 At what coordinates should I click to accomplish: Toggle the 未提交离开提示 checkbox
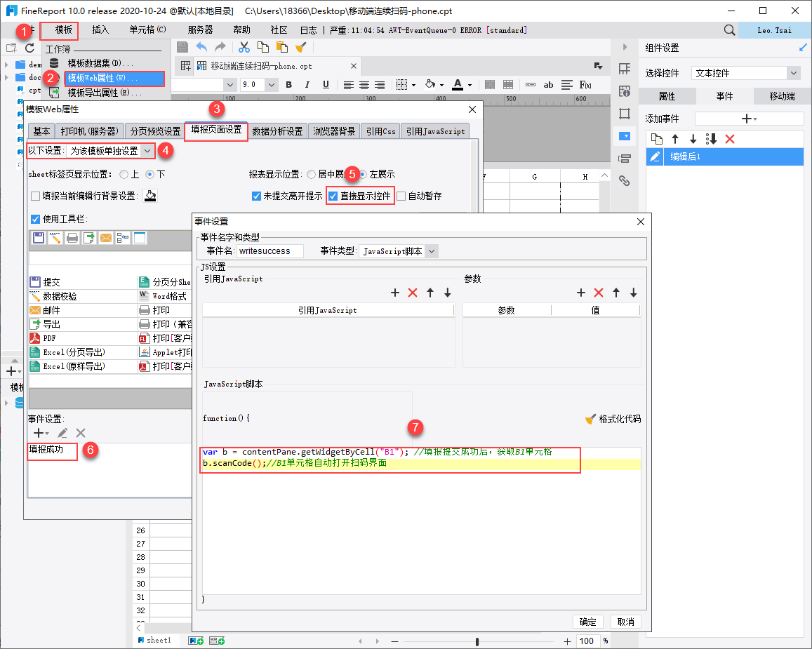click(256, 196)
